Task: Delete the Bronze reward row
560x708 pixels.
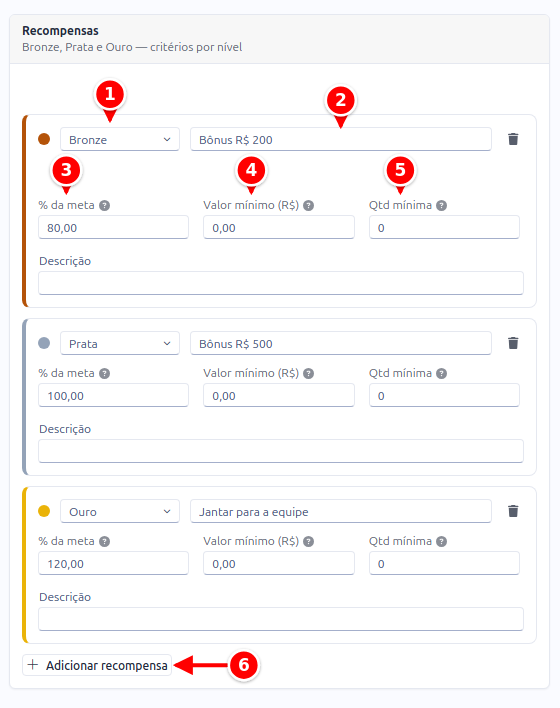Action: 513,139
